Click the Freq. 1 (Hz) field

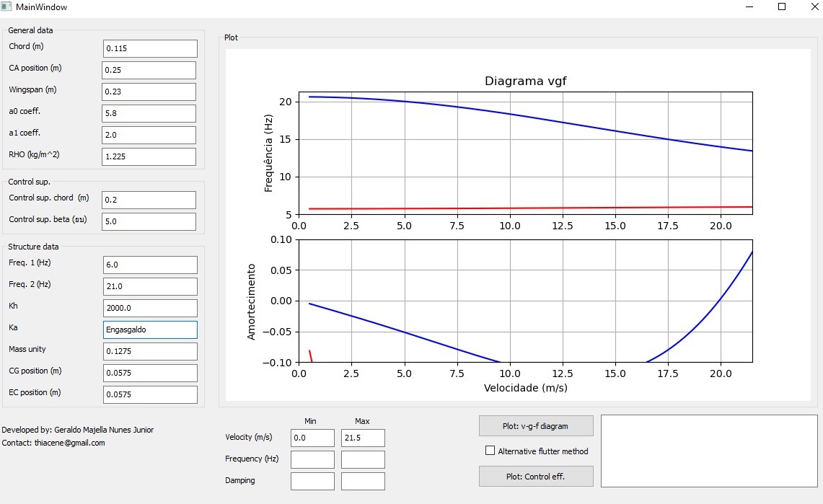[149, 265]
